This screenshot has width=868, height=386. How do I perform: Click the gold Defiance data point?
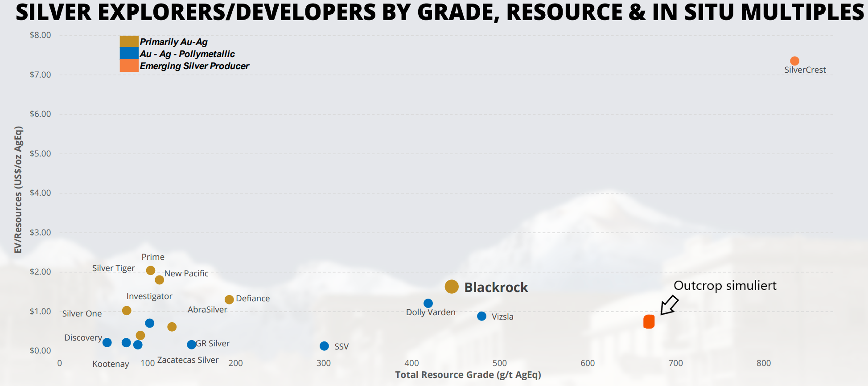(x=229, y=300)
